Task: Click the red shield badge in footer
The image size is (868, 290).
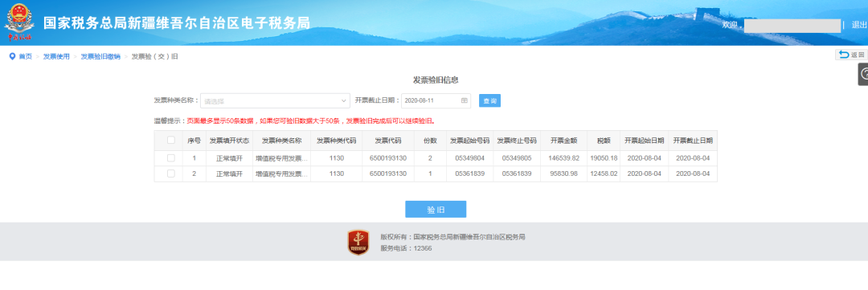Action: (358, 243)
